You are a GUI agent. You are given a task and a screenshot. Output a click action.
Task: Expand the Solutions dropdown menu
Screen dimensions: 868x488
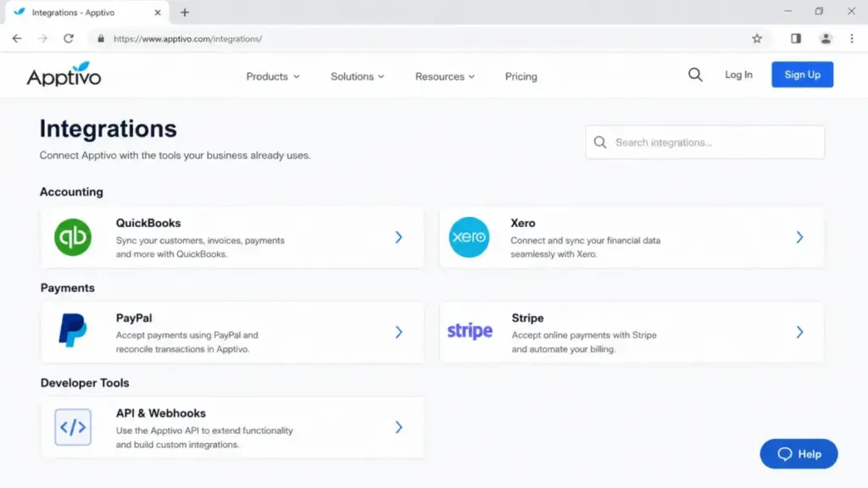point(357,76)
